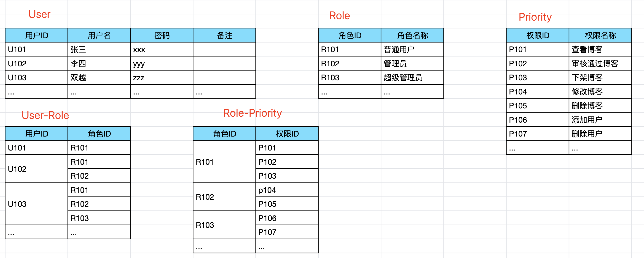Click the red "Role-Priority" table title
Screen dimensions: 644x258
252,113
